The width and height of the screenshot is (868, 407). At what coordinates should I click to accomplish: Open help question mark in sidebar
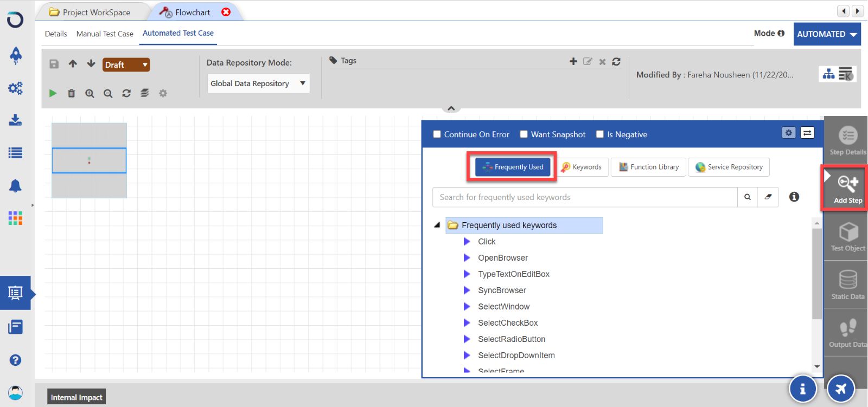pyautogui.click(x=15, y=360)
